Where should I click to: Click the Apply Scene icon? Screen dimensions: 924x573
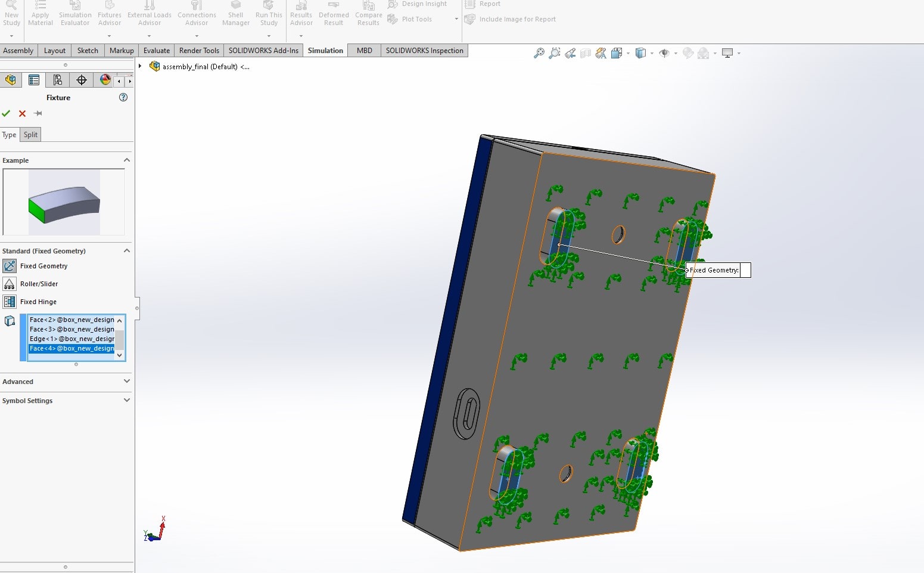(x=704, y=53)
